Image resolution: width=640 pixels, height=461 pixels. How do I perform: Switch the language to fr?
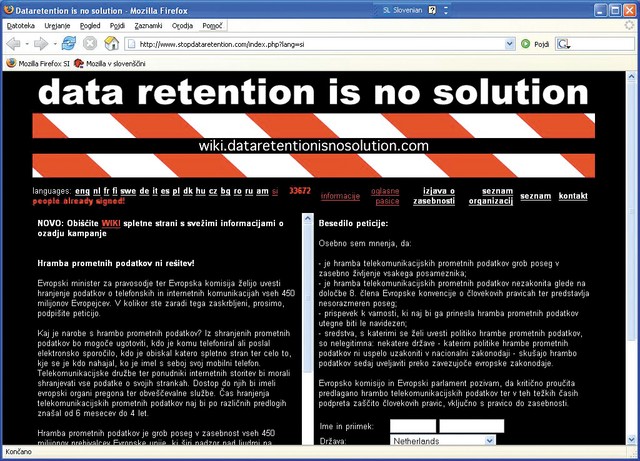106,191
